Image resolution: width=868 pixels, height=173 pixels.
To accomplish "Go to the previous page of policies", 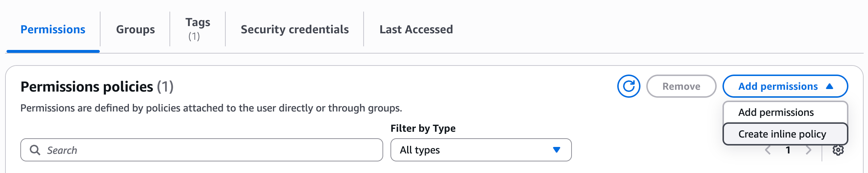I will (768, 150).
